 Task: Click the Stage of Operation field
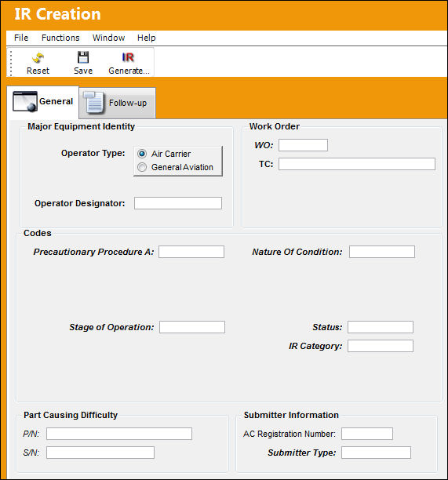192,327
